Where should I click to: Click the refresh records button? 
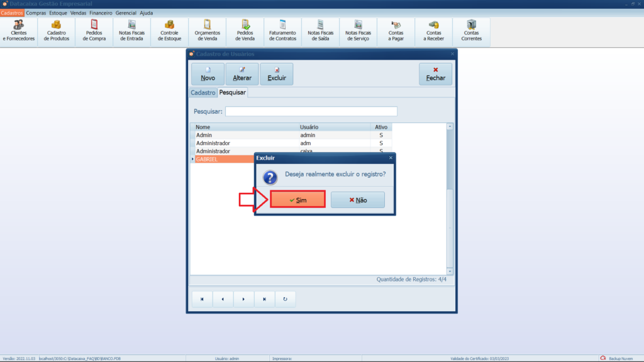[x=285, y=299]
